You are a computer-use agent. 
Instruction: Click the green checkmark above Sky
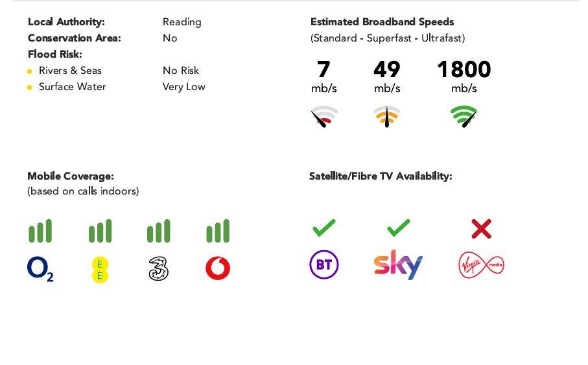pyautogui.click(x=398, y=228)
